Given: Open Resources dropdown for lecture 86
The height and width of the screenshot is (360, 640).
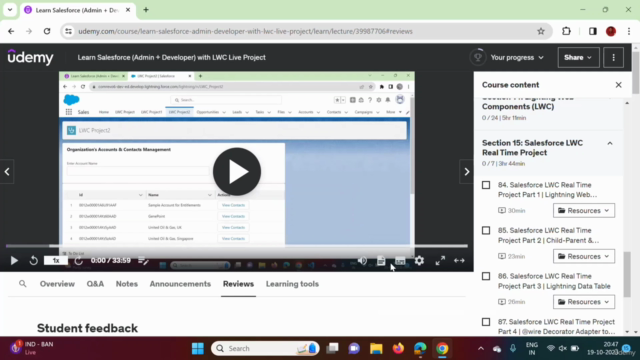Looking at the screenshot, I should [x=584, y=302].
